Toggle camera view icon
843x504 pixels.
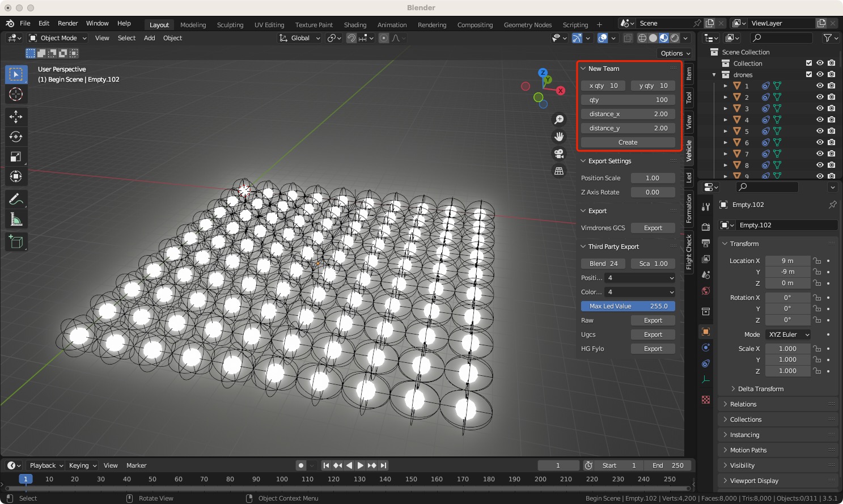(559, 154)
